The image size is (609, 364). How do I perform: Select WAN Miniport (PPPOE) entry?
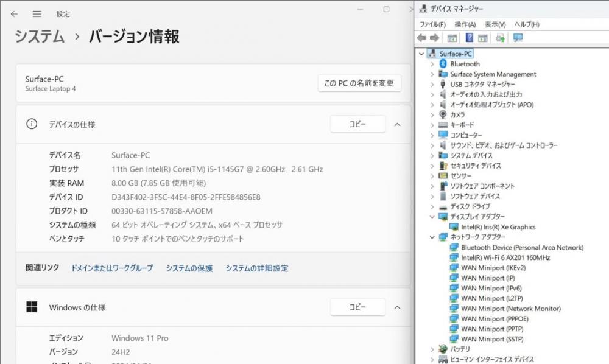pos(495,318)
